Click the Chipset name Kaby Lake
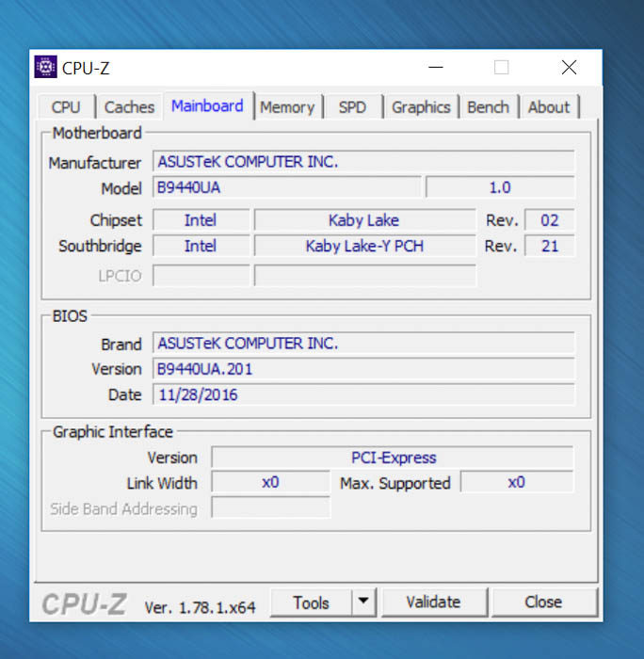The width and height of the screenshot is (644, 659). (x=365, y=220)
